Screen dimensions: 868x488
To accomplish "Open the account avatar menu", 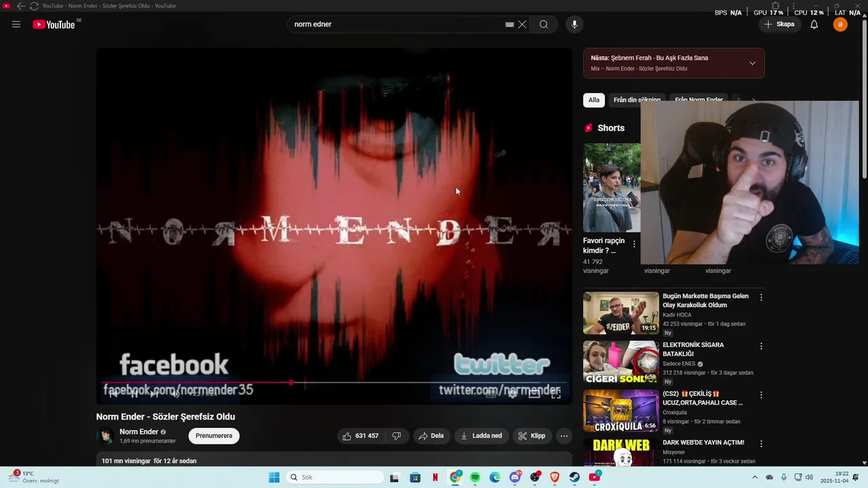I will [x=840, y=24].
